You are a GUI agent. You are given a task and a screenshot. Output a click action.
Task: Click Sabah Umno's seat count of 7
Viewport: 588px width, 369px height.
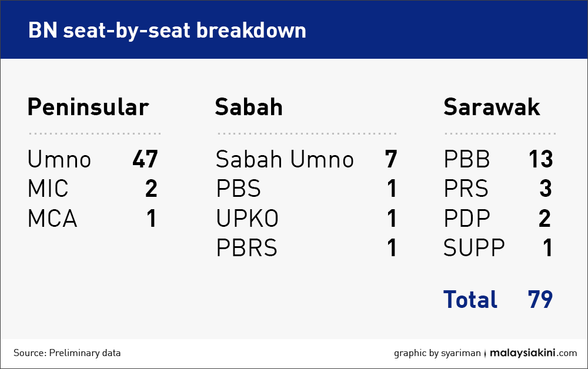click(391, 159)
